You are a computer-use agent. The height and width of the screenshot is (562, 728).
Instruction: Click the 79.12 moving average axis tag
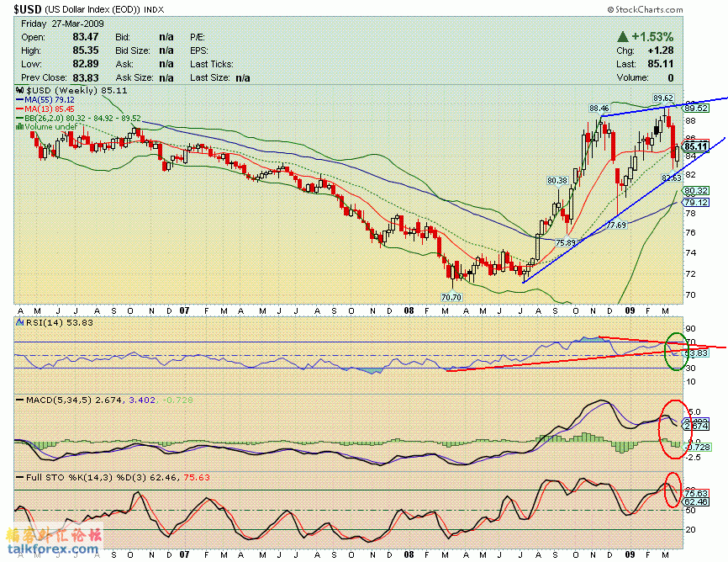pyautogui.click(x=696, y=202)
